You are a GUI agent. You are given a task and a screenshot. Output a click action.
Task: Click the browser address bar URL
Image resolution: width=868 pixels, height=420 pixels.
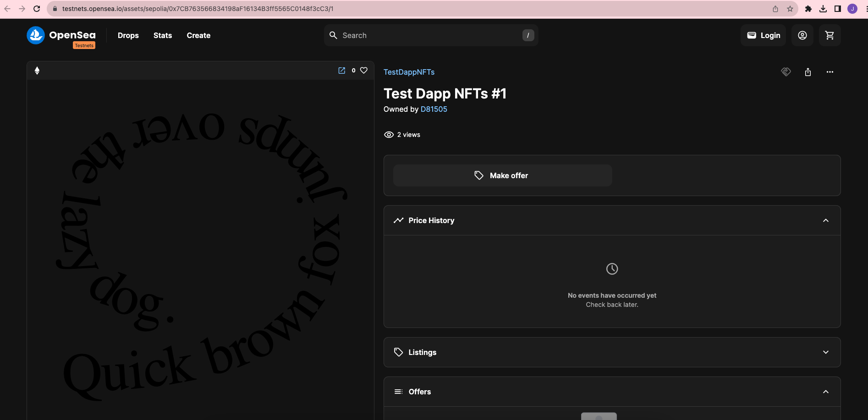click(x=198, y=9)
